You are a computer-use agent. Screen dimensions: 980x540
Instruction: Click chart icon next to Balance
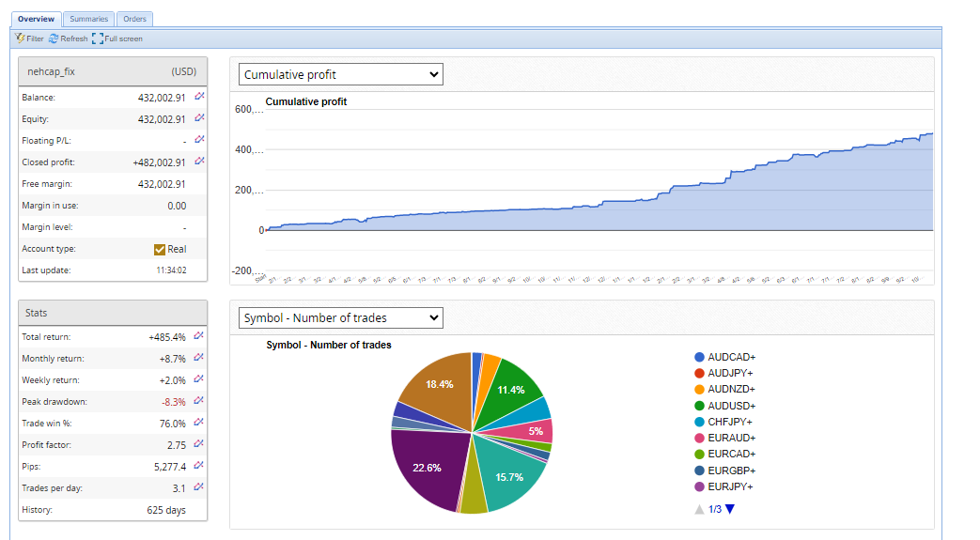tap(199, 97)
